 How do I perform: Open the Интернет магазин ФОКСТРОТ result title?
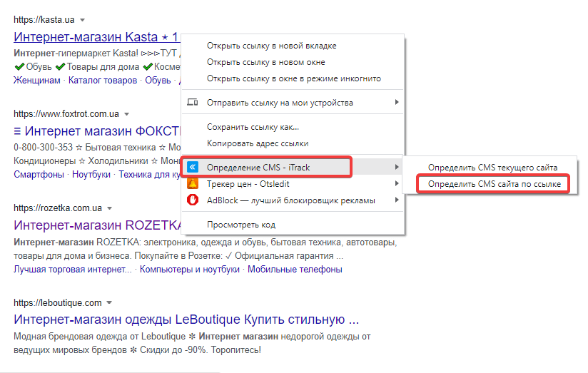coord(98,131)
